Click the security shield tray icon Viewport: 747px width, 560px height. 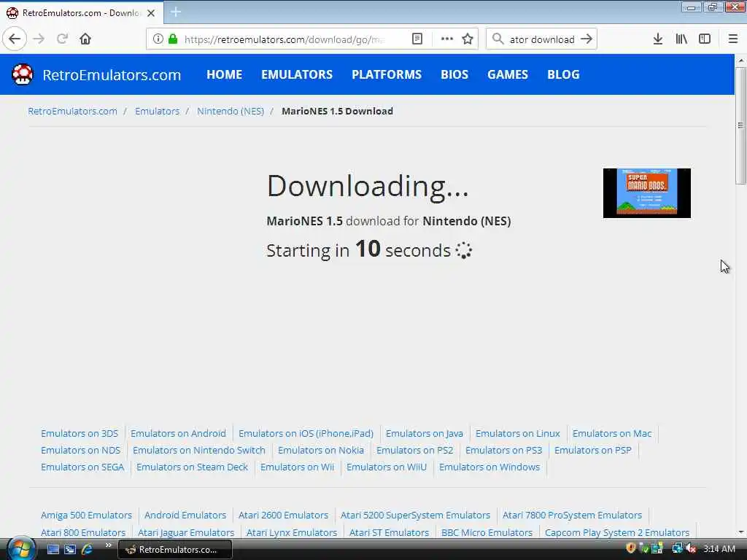(x=631, y=548)
